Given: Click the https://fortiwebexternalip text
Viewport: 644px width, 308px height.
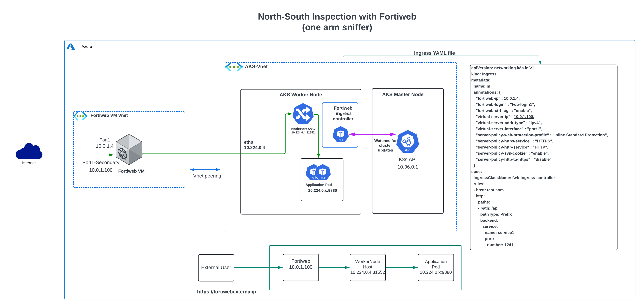Looking at the screenshot, I should pos(226,292).
